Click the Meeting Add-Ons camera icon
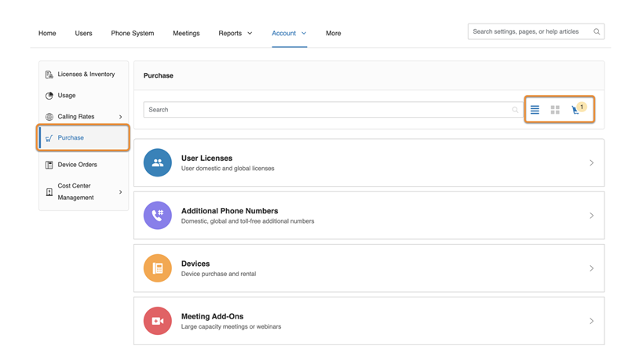This screenshot has width=639, height=364. tap(158, 321)
